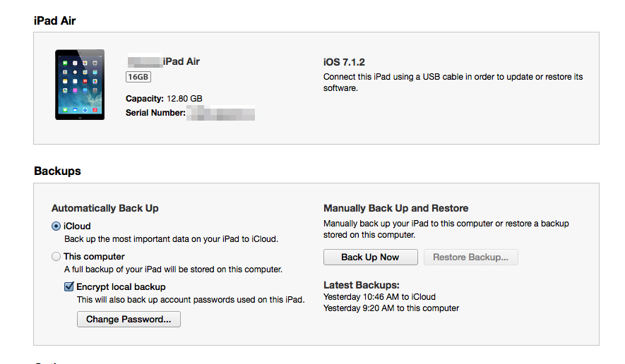Image resolution: width=625 pixels, height=364 pixels.
Task: Choose This computer as backup location
Action: (56, 257)
